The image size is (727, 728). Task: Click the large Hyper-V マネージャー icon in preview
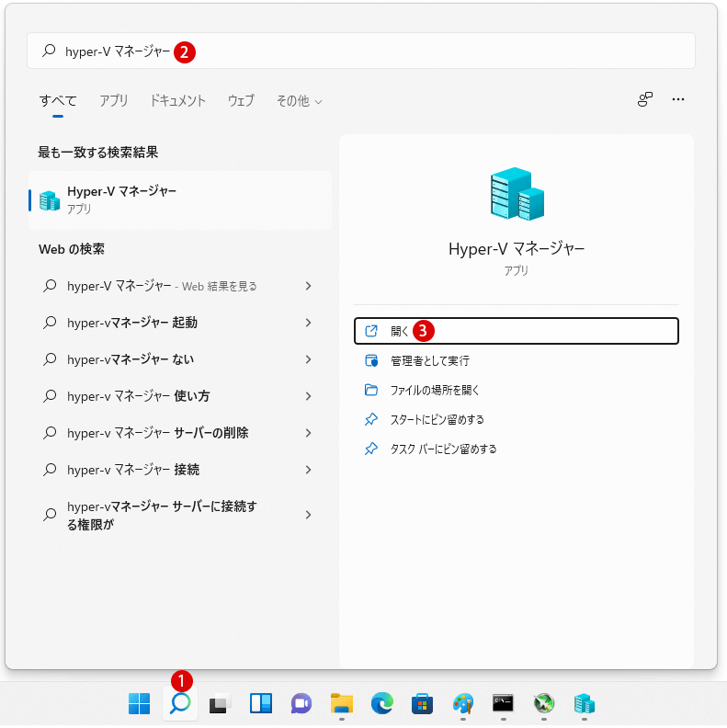(517, 194)
